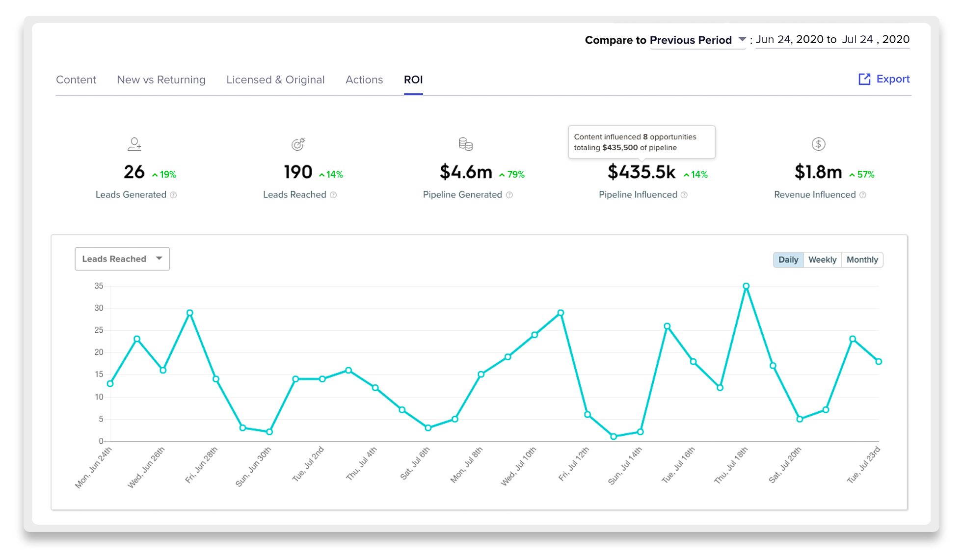The image size is (963, 560).
Task: Open Revenue Influenced help info icon
Action: (863, 195)
